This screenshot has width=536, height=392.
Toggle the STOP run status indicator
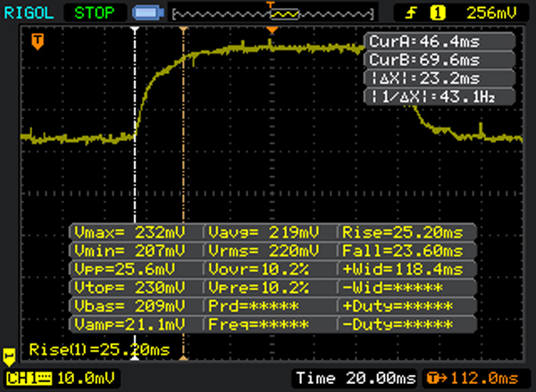tap(95, 13)
